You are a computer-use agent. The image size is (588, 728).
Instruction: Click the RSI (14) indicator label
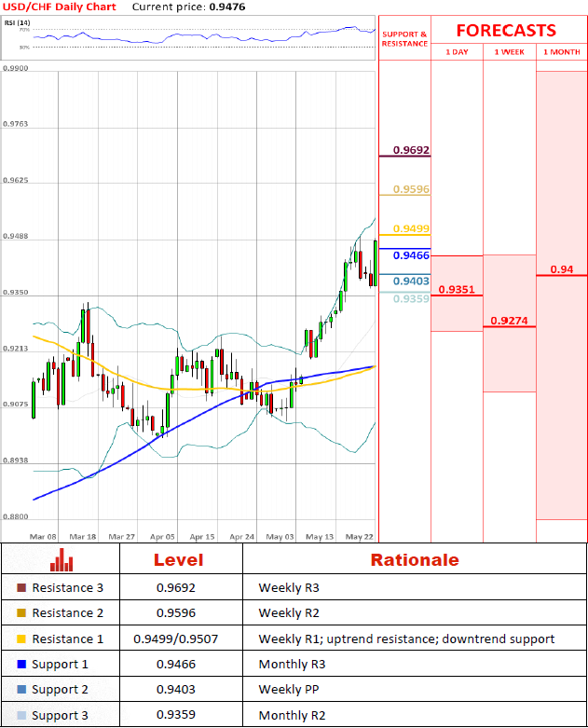coord(18,22)
